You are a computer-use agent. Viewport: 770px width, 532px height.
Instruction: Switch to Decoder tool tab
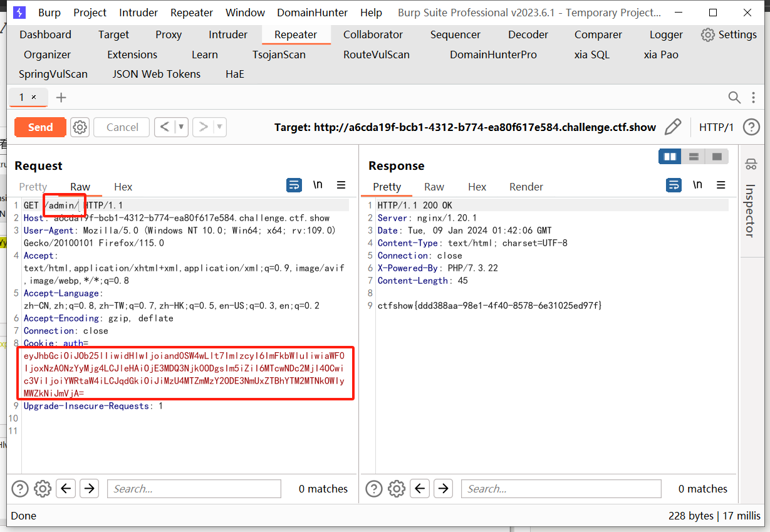(528, 34)
